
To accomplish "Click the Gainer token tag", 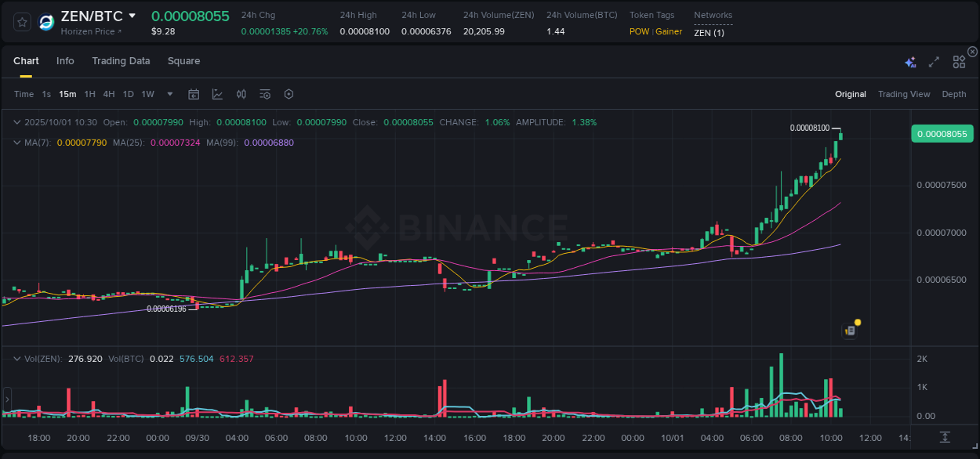I will [x=667, y=31].
